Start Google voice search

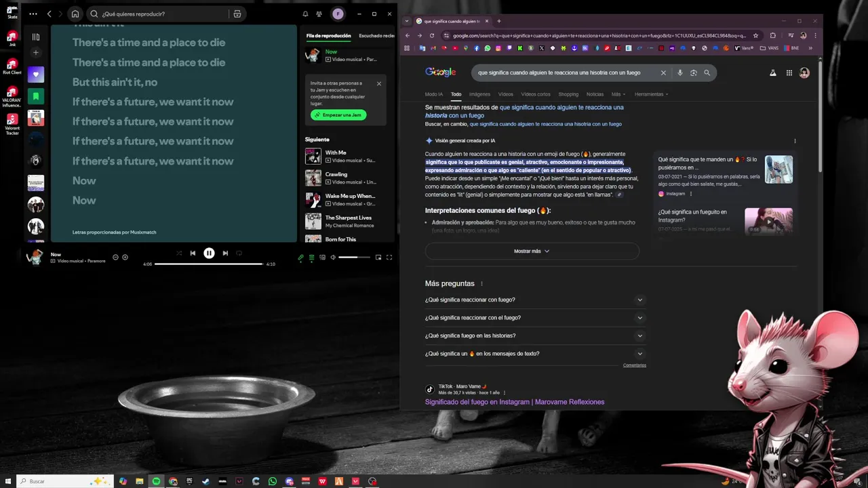(680, 73)
